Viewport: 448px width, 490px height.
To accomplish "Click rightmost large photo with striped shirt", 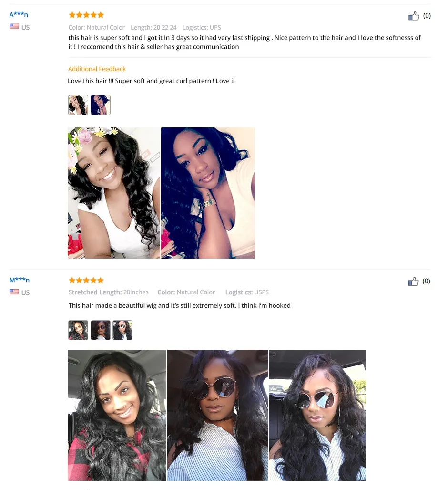I will coord(317,415).
